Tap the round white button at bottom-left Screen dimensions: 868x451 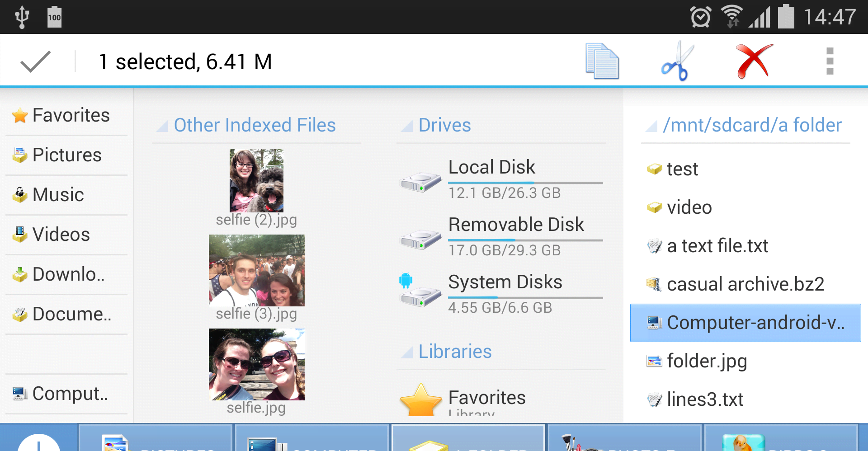point(39,443)
